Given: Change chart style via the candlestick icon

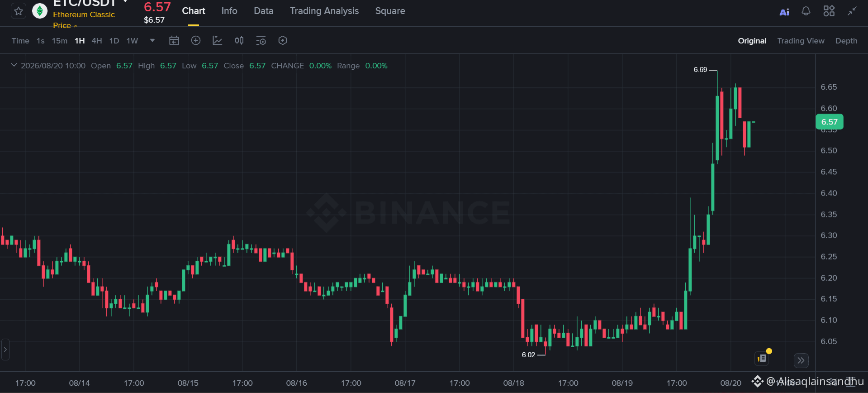Looking at the screenshot, I should [239, 41].
